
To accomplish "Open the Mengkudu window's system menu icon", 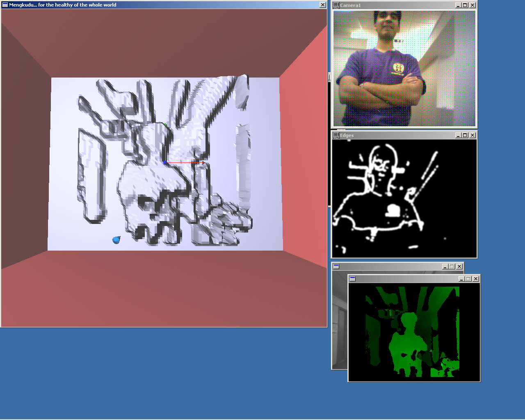I will 5,5.
